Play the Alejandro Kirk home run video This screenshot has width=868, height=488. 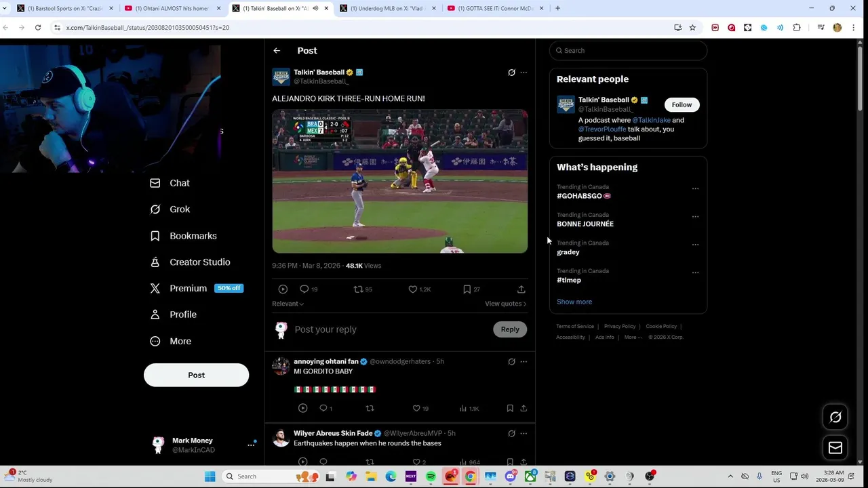click(x=400, y=181)
